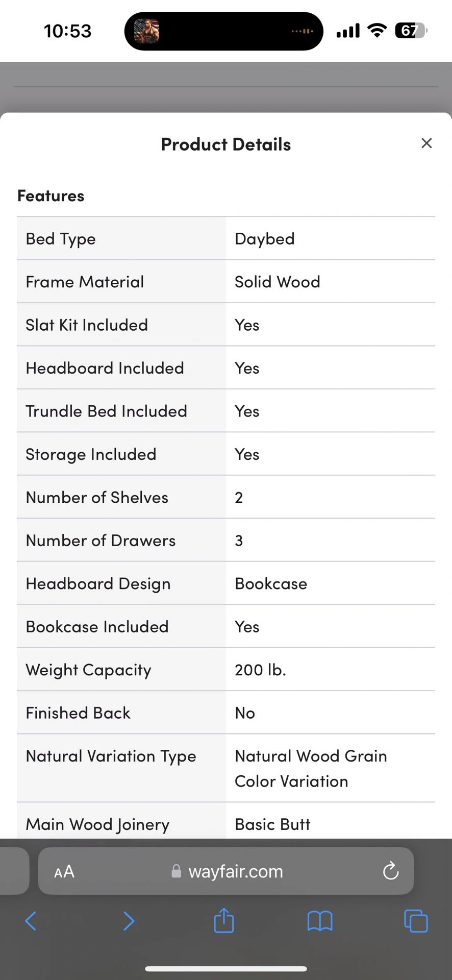Tap the home indicator bar
Screen dimensions: 452x980
(225, 968)
